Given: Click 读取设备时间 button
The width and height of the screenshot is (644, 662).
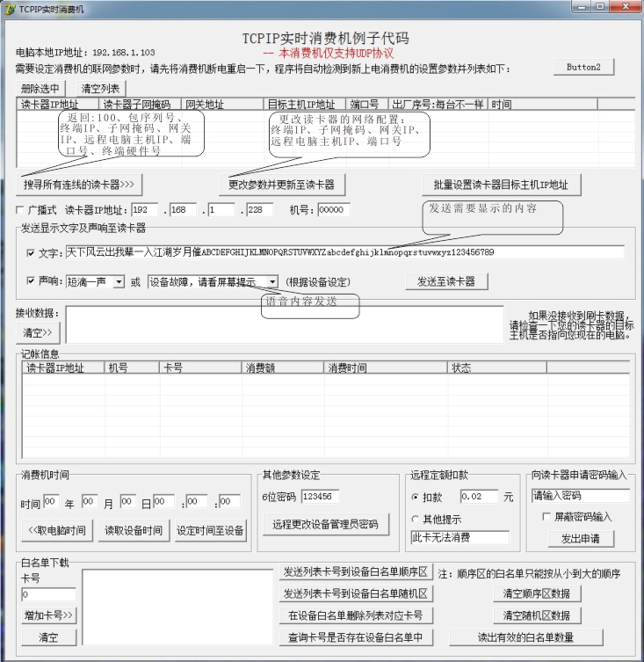Looking at the screenshot, I should click(134, 530).
